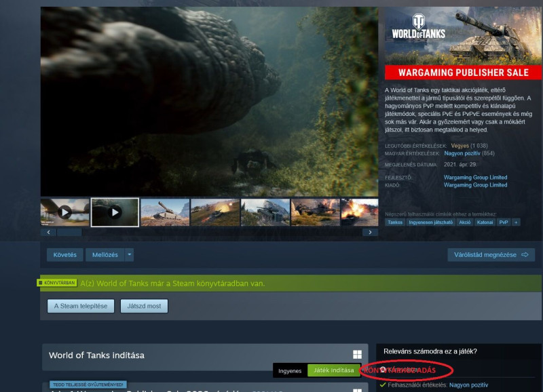Screen dimensions: 543x392
Task: Click the Windows platform icon beside World of Tanks indítása
Action: point(357,354)
